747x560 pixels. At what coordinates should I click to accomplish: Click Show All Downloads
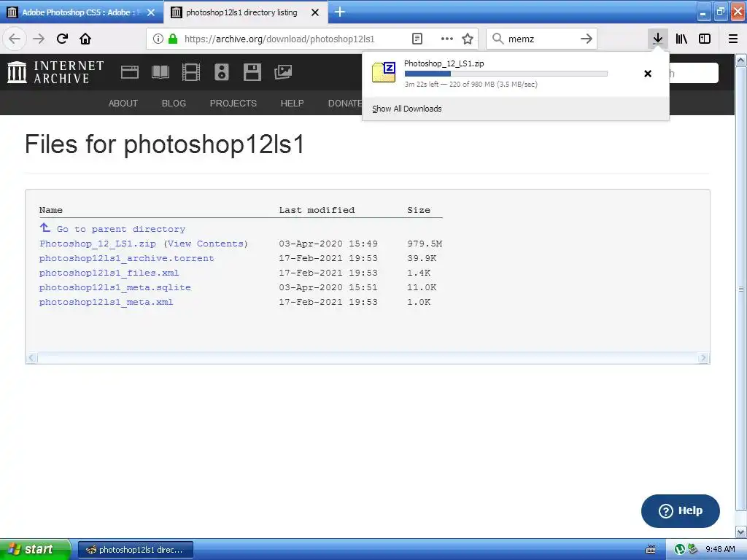coord(407,109)
